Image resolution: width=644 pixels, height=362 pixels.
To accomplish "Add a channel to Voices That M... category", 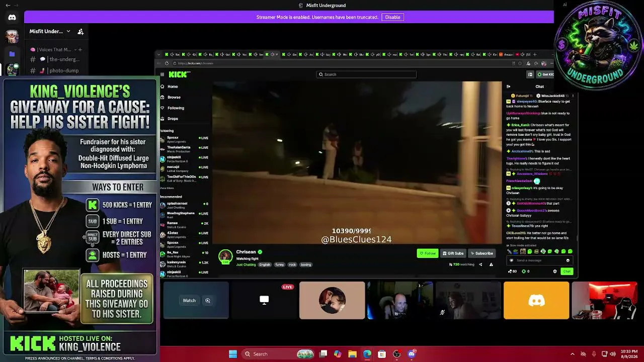I will coord(80,50).
